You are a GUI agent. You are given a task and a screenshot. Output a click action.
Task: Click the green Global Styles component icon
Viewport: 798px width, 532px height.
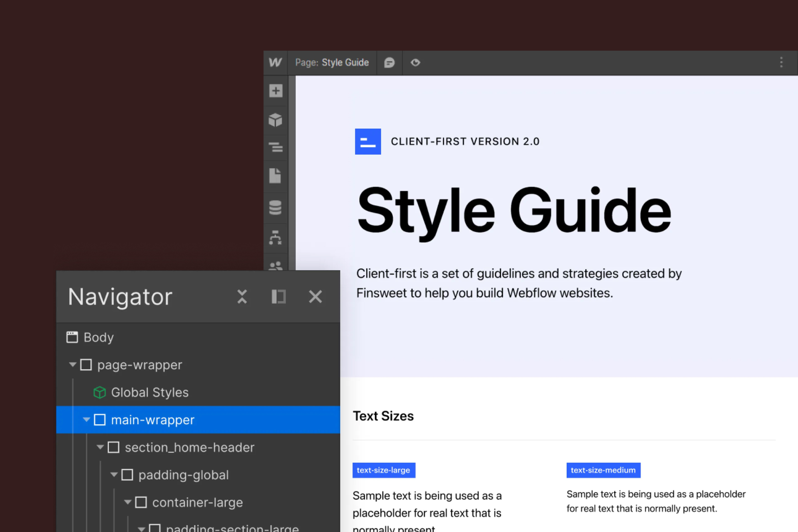click(x=99, y=393)
